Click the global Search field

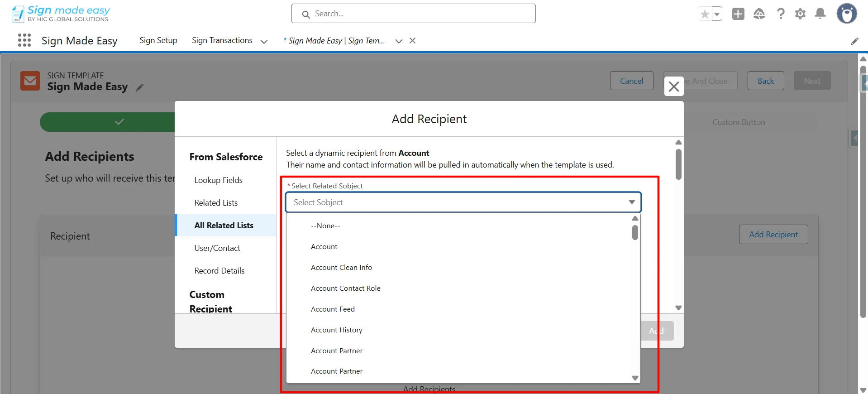point(414,14)
